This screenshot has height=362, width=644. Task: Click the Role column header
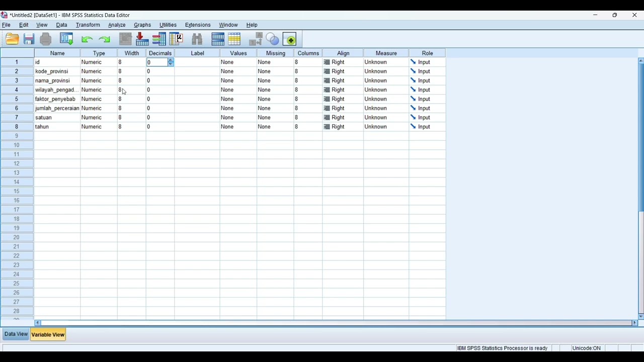pos(428,53)
